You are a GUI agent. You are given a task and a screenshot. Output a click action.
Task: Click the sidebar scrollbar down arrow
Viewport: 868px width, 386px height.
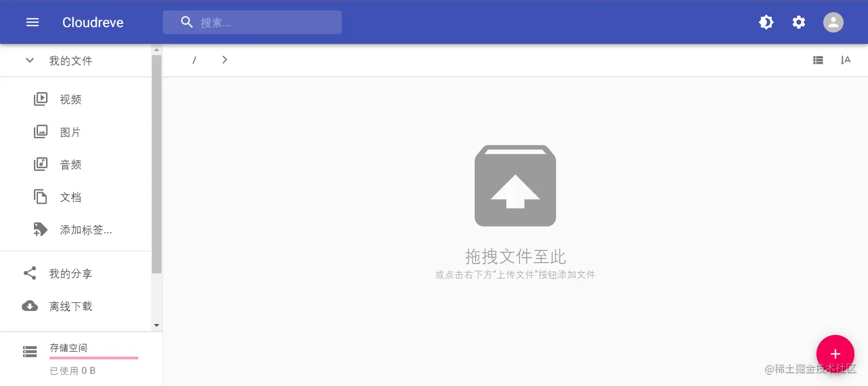pyautogui.click(x=157, y=326)
